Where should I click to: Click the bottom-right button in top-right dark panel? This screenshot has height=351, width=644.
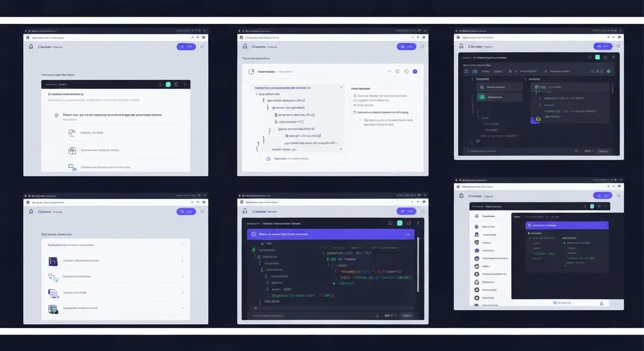(603, 151)
